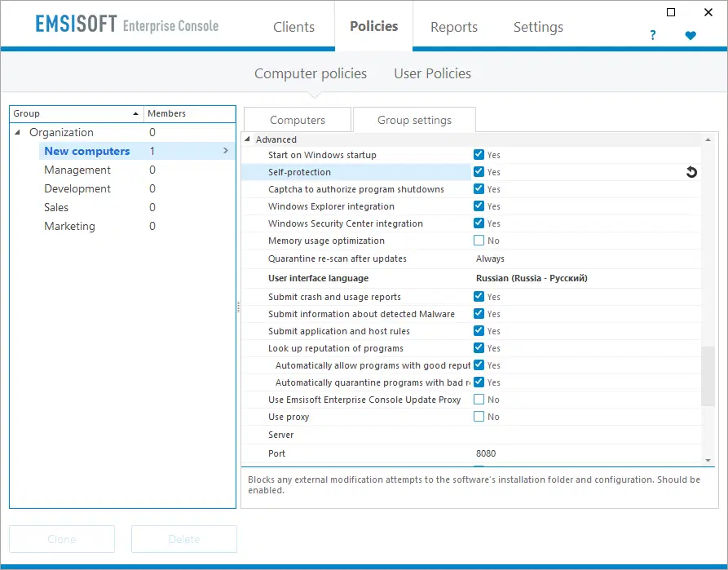Image resolution: width=728 pixels, height=570 pixels.
Task: Enable Use Emsisoft Enterprise Console Update Proxy
Action: pos(479,400)
